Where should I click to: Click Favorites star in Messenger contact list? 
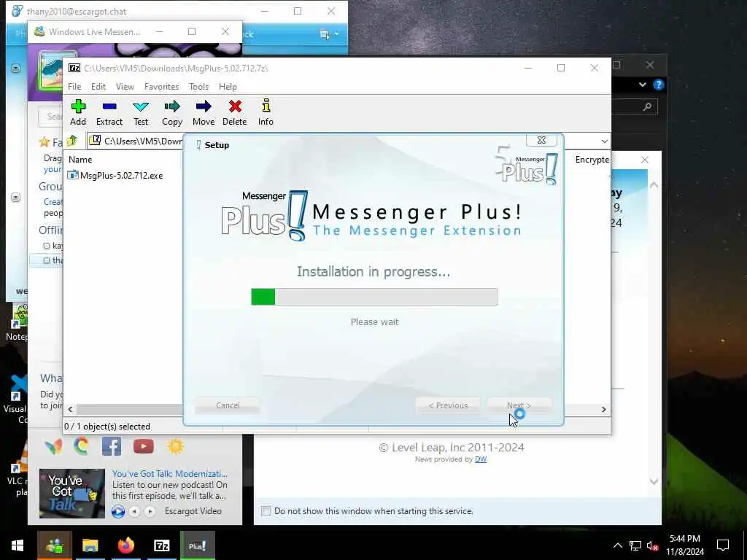44,142
